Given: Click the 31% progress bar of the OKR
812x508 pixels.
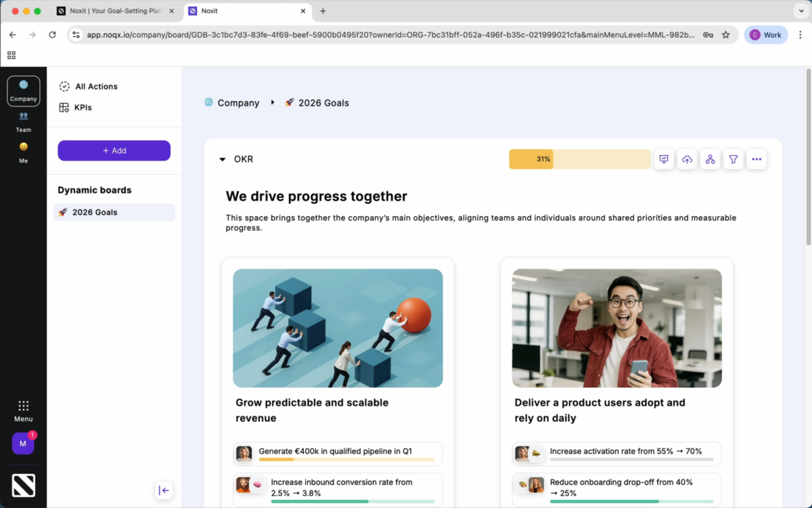Looking at the screenshot, I should tap(579, 159).
